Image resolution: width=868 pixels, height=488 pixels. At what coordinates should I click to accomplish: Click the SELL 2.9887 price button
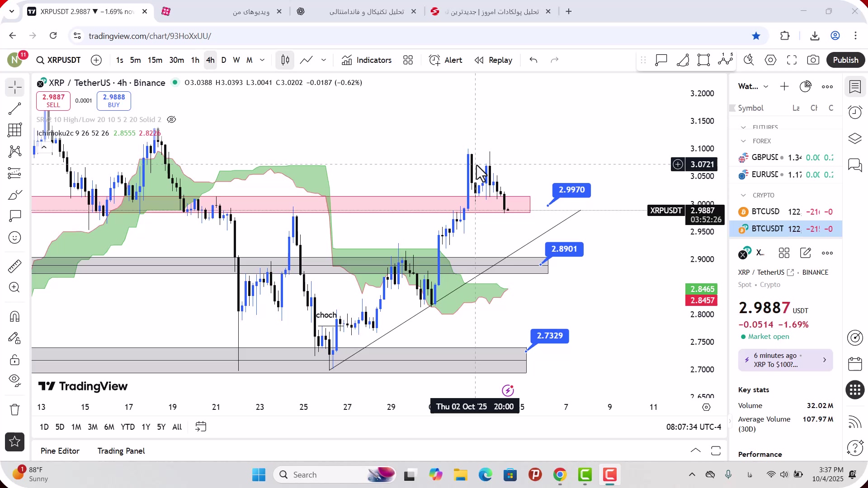53,101
